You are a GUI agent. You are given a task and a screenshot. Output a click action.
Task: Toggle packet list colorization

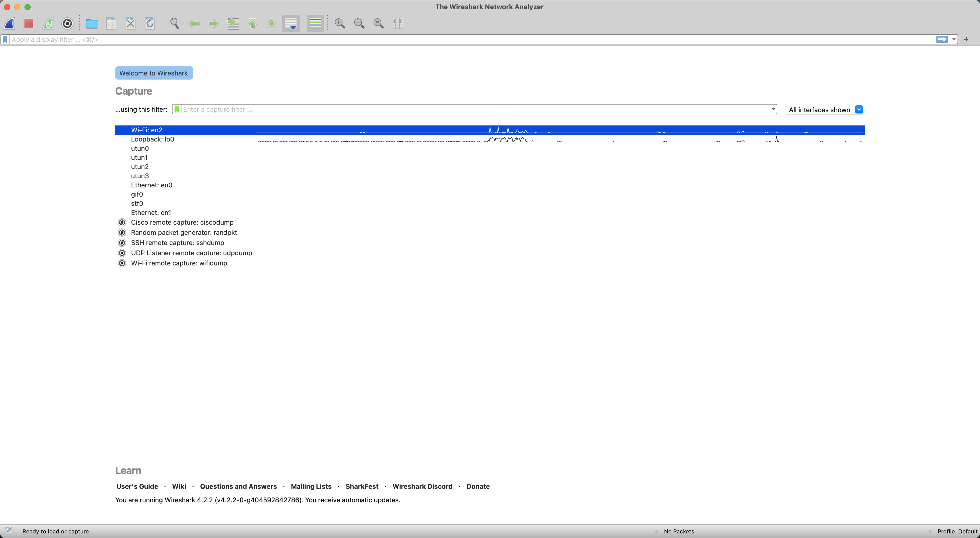coord(315,23)
